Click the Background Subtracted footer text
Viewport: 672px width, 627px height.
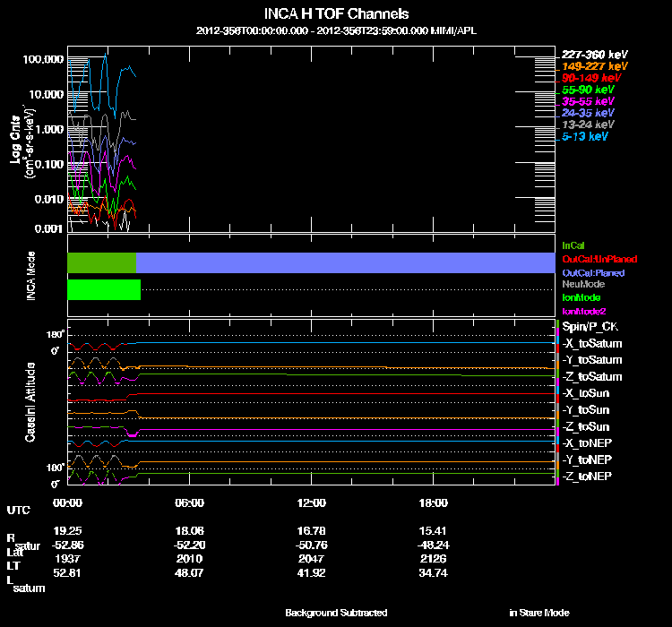pos(336,613)
